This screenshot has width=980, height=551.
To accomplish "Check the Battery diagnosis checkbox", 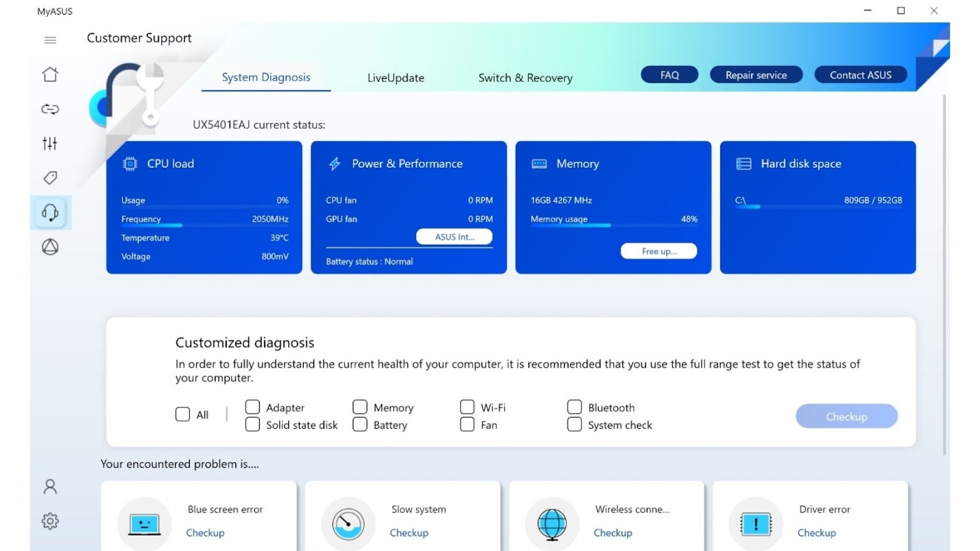I will (x=360, y=424).
